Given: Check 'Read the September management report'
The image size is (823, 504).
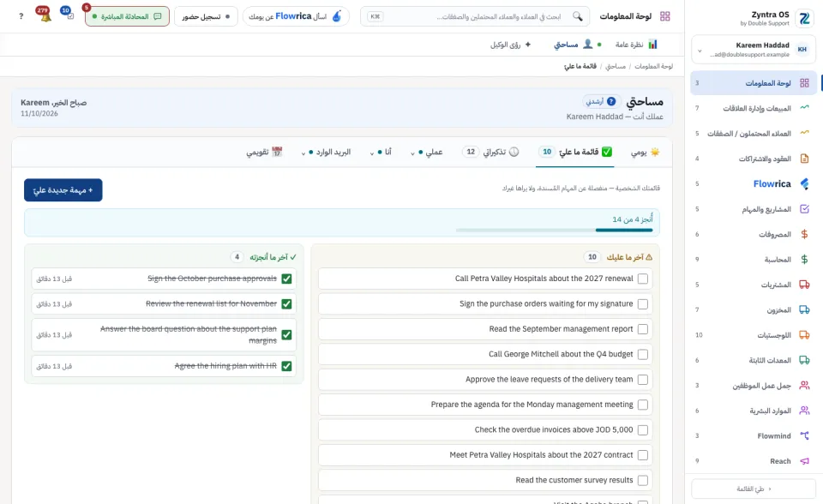Looking at the screenshot, I should (642, 329).
